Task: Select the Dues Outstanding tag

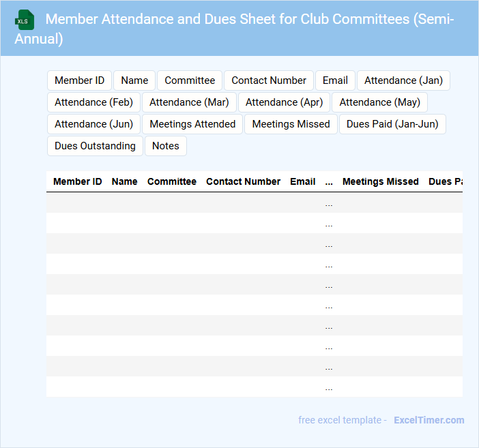Action: (95, 146)
